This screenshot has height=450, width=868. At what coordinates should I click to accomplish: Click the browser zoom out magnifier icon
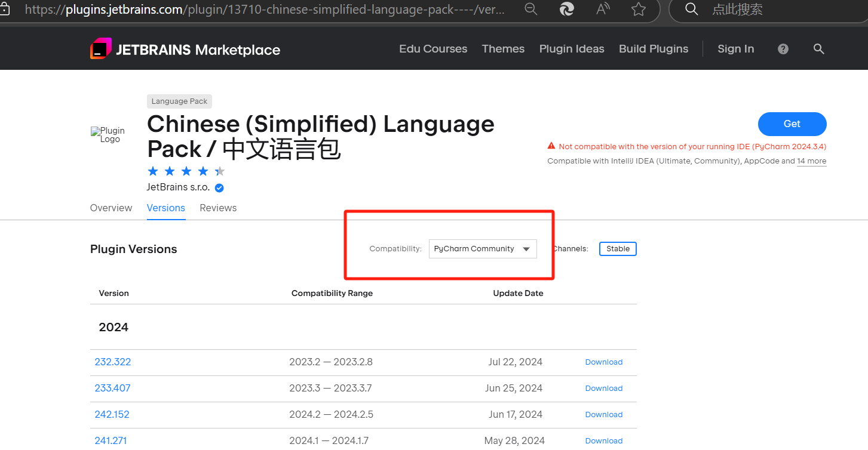530,9
